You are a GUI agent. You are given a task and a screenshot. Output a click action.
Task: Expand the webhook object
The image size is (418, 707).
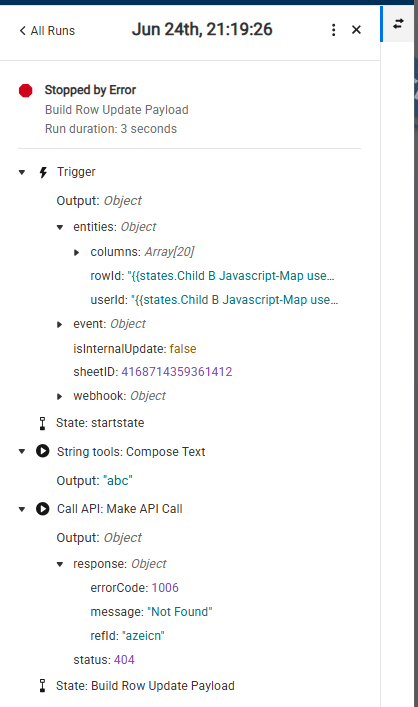click(60, 397)
